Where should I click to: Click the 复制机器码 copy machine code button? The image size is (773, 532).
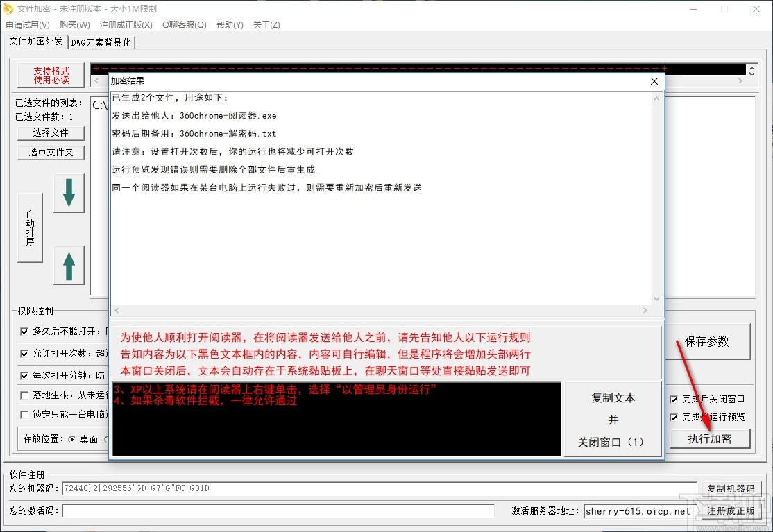click(x=732, y=488)
